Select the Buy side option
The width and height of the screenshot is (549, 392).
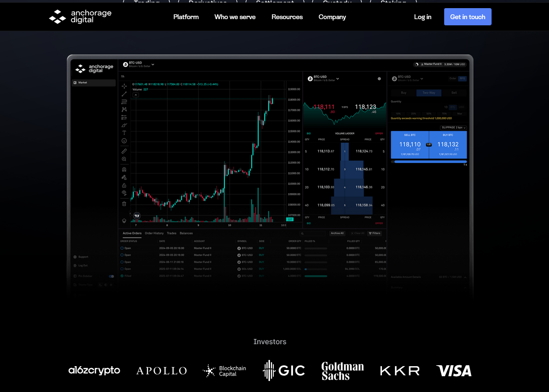click(403, 93)
